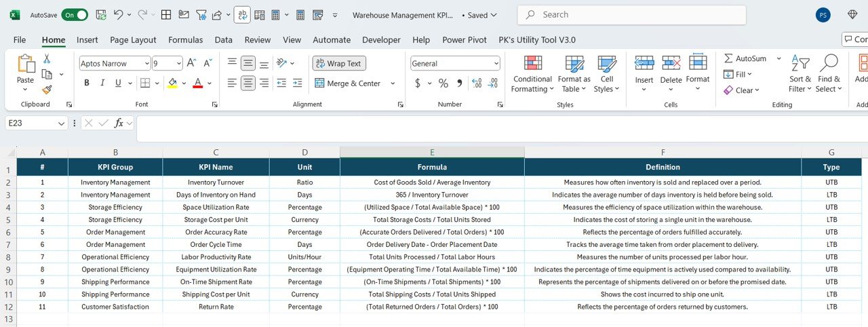Open Cell Styles gallery
This screenshot has height=327, width=868.
(606, 74)
